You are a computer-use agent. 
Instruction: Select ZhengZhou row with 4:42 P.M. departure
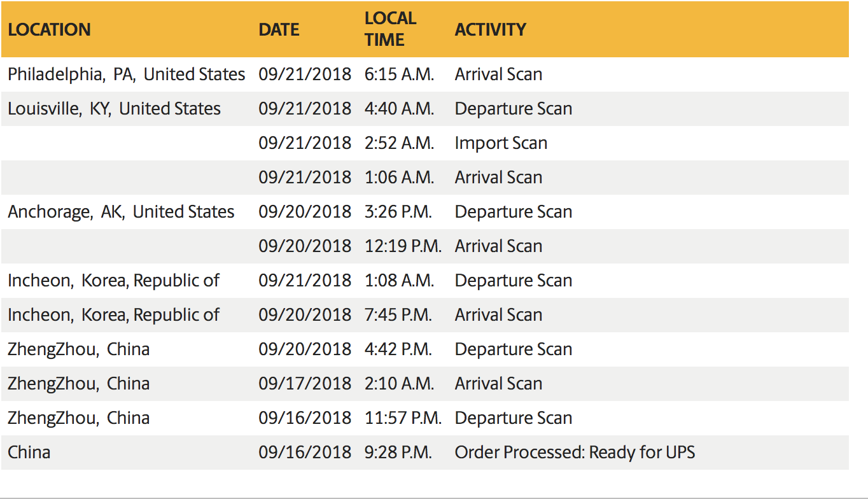[424, 349]
